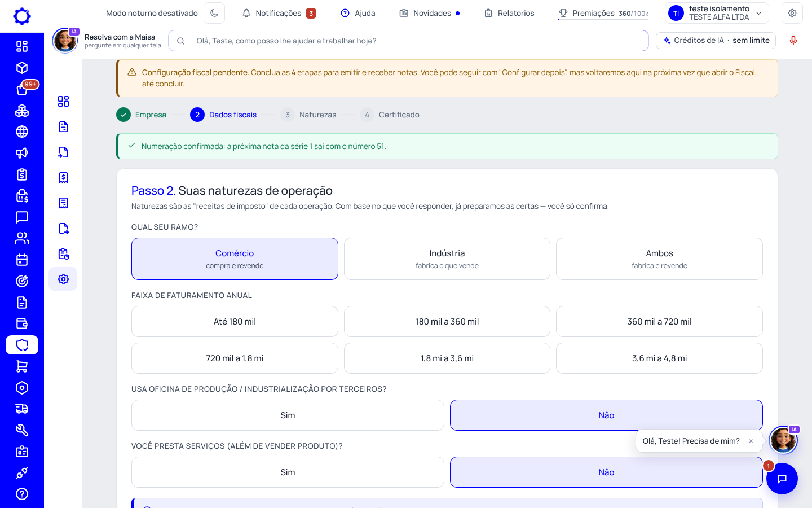Click the app logo at top left
Image resolution: width=812 pixels, height=508 pixels.
(x=22, y=16)
